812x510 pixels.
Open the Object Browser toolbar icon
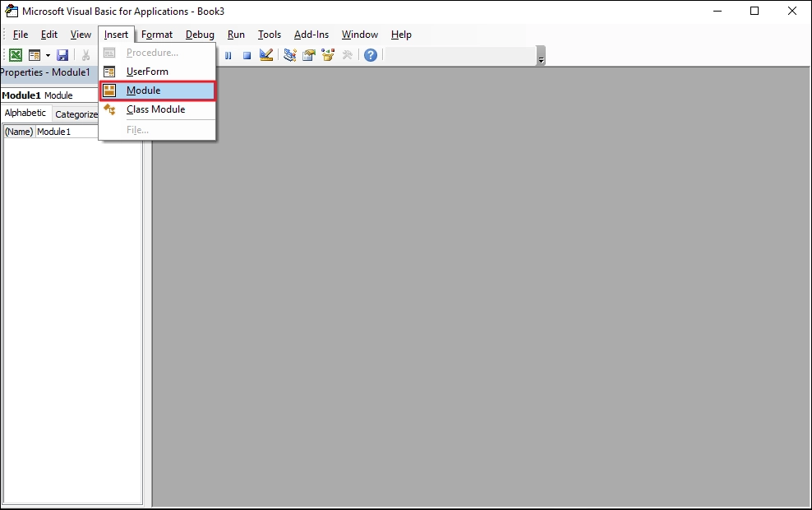point(328,55)
